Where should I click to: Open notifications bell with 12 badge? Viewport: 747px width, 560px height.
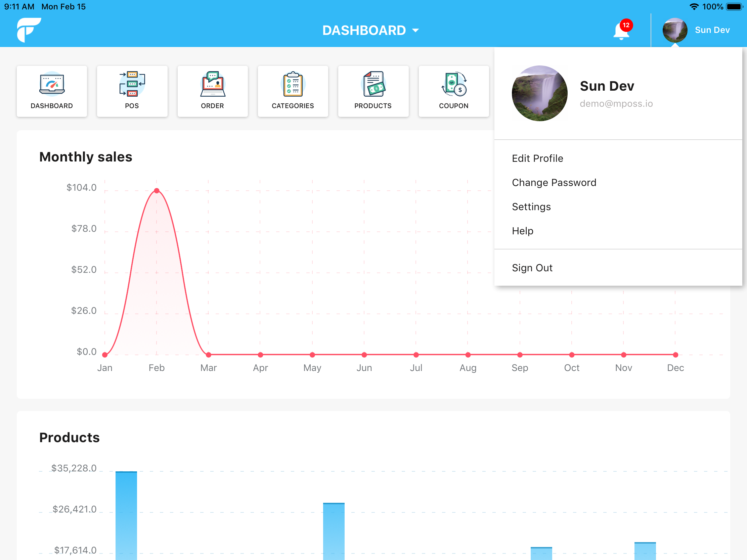622,30
